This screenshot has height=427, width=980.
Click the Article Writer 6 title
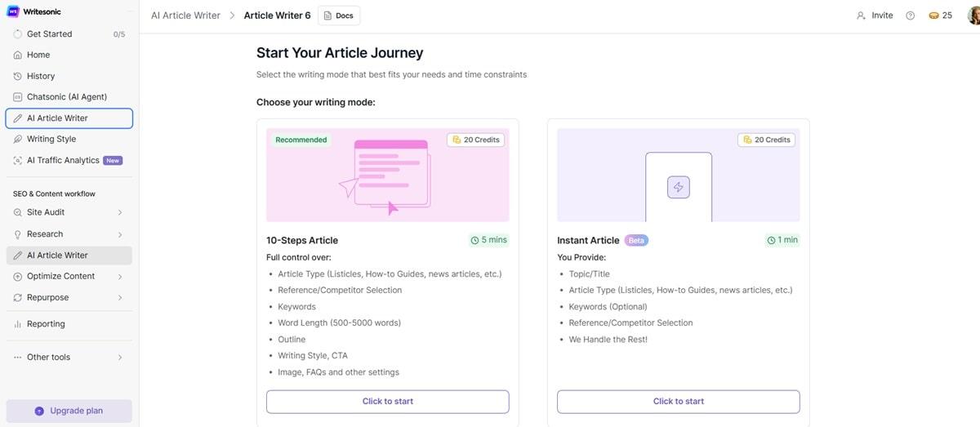pyautogui.click(x=277, y=16)
